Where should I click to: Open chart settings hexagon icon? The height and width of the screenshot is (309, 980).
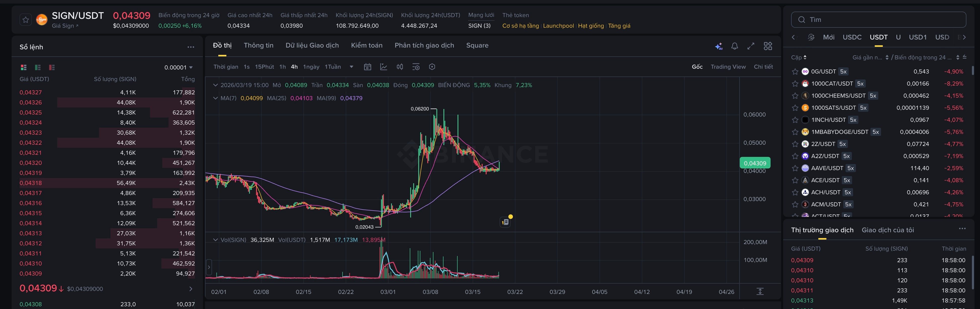coord(432,67)
